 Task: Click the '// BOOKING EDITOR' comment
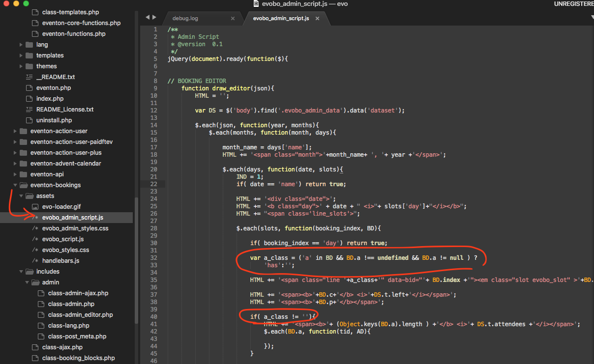pyautogui.click(x=197, y=81)
